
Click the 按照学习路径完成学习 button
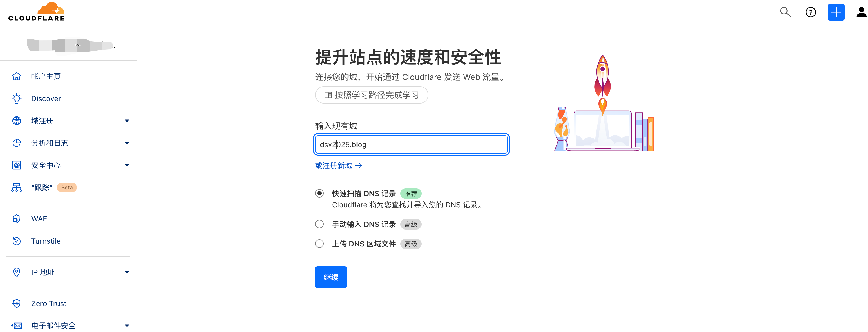point(371,95)
